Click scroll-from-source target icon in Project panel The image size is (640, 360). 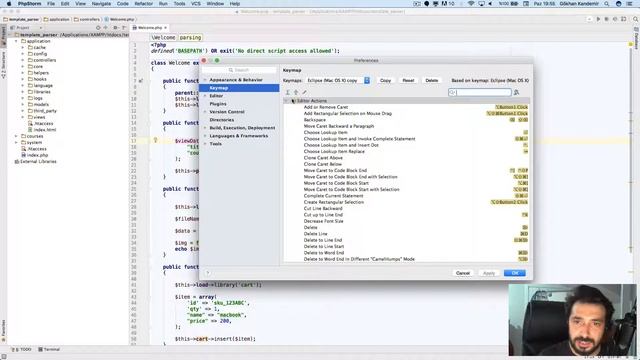tap(98, 28)
